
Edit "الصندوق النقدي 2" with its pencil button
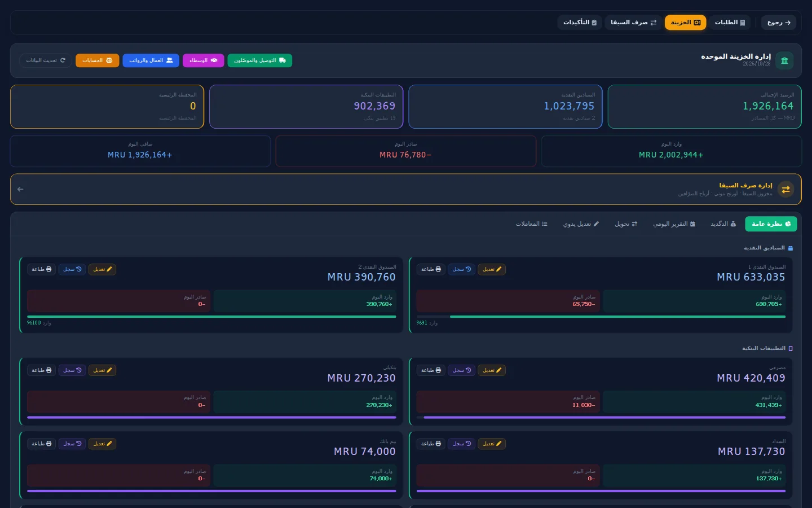pos(102,269)
